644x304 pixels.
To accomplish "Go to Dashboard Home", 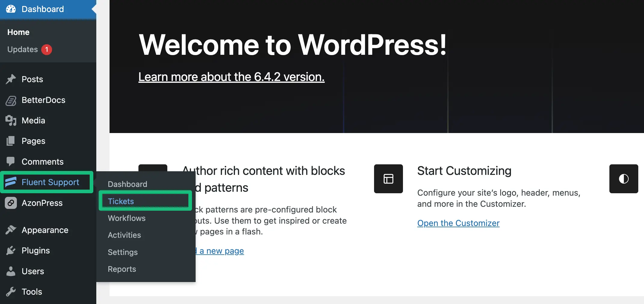I will coord(18,32).
